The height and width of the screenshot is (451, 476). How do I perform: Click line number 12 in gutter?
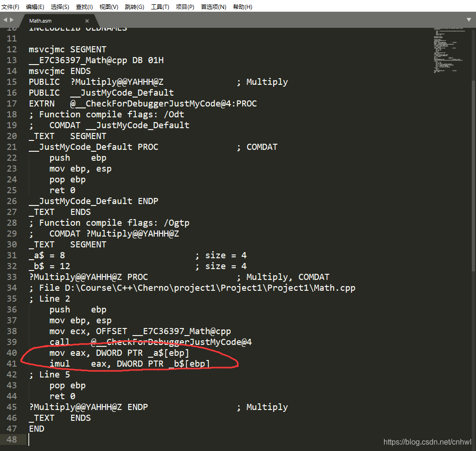point(12,49)
